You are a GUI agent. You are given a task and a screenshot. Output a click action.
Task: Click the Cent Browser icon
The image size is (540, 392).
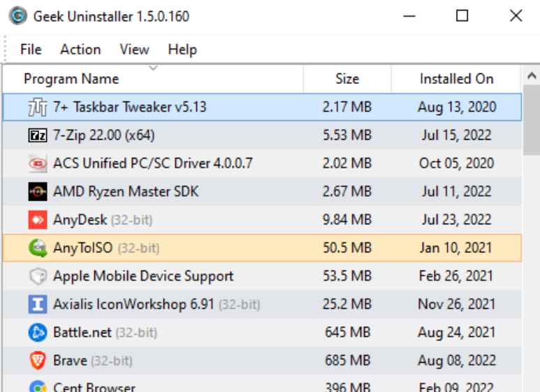[x=38, y=386]
